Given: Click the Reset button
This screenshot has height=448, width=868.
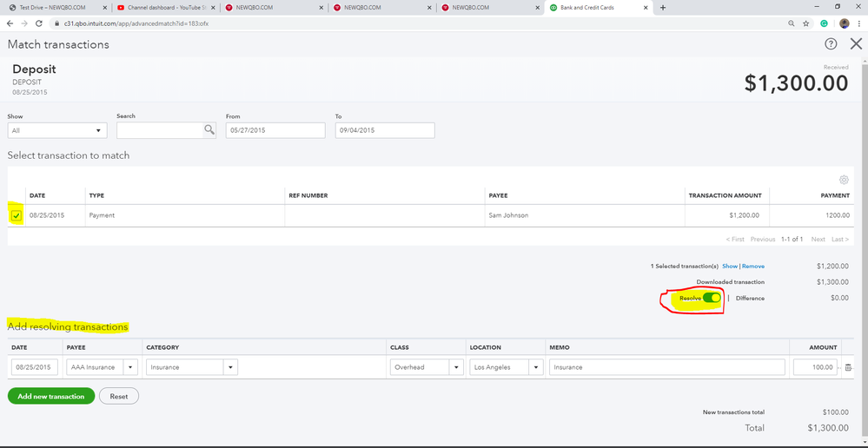Looking at the screenshot, I should click(119, 397).
